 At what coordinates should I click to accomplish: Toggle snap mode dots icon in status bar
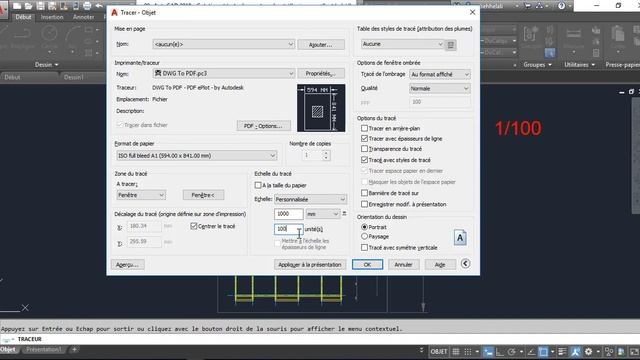[468, 351]
